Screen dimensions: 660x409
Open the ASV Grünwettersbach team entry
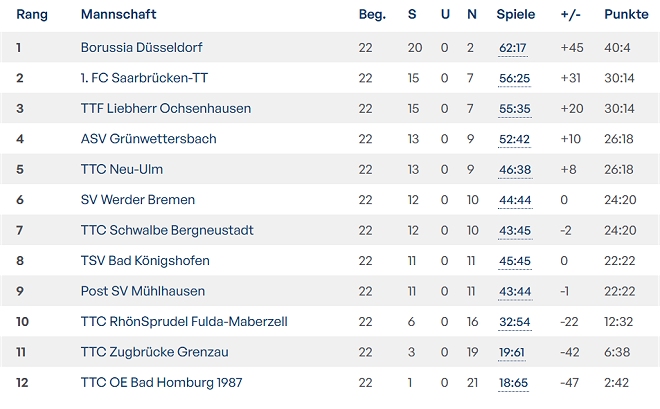148,139
